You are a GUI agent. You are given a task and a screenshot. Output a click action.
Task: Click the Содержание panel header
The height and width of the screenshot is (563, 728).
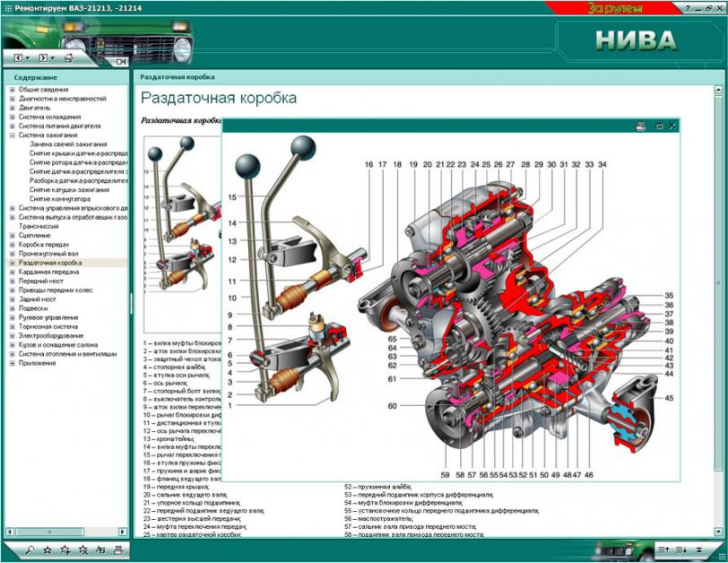[x=66, y=77]
